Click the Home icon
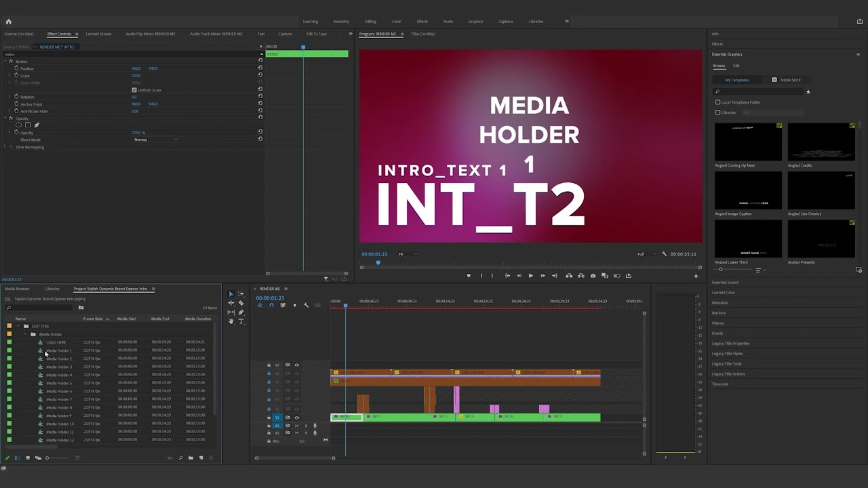This screenshot has width=868, height=488. coord(8,22)
